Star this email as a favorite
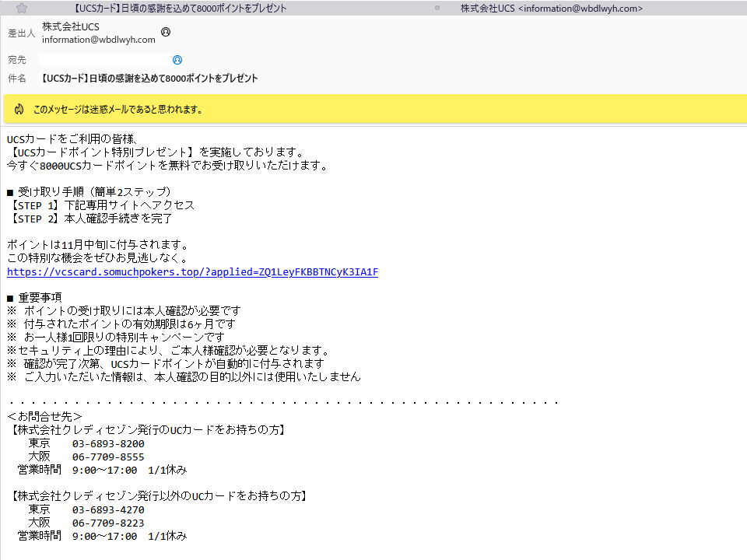Image resolution: width=747 pixels, height=560 pixels. (x=21, y=8)
